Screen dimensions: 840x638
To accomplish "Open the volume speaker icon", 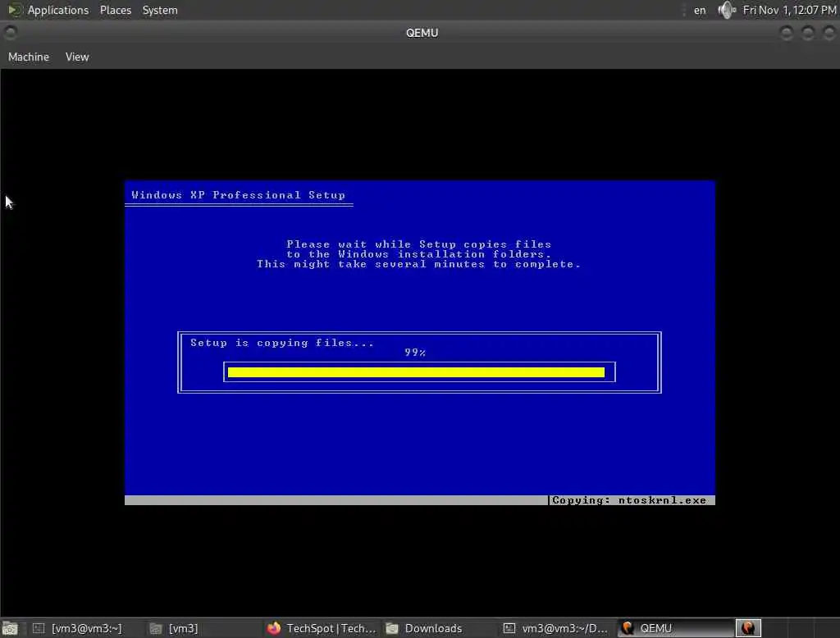I will click(727, 10).
